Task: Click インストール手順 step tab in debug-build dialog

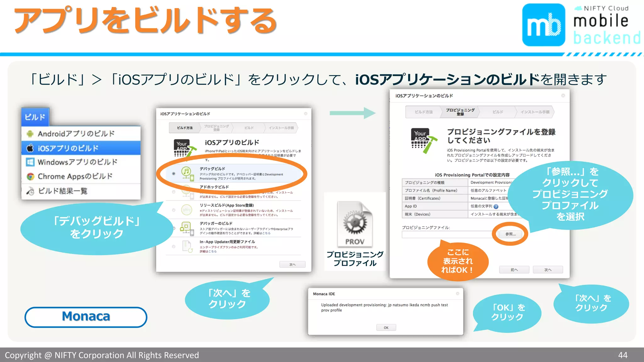Action: pyautogui.click(x=281, y=128)
